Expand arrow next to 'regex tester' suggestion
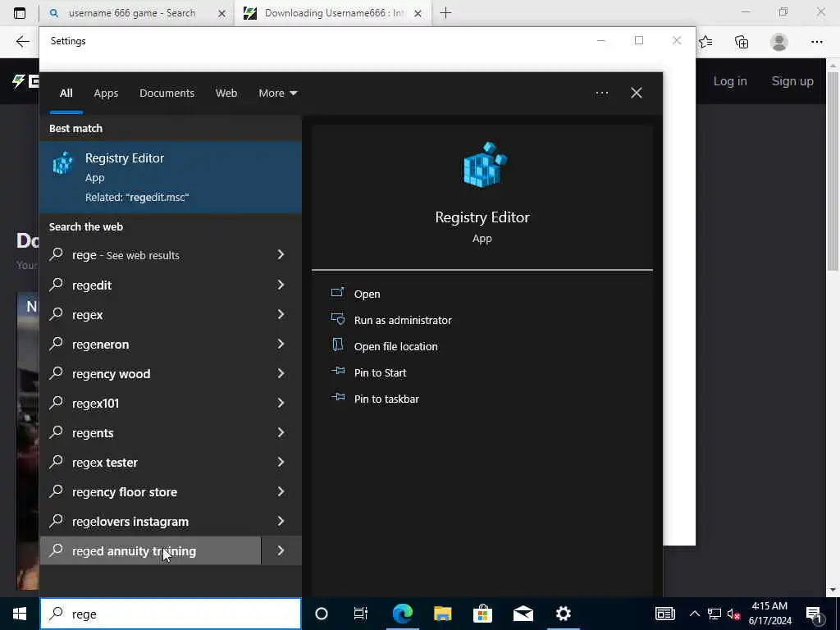 tap(281, 461)
